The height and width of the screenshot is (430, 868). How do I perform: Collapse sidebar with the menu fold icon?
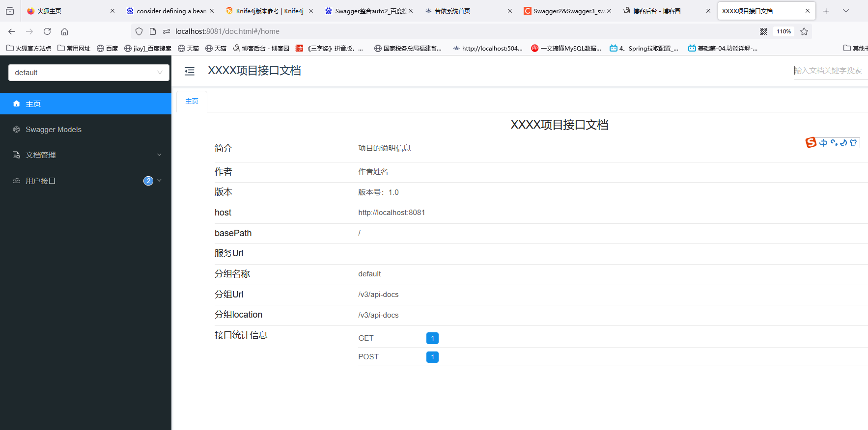[190, 71]
